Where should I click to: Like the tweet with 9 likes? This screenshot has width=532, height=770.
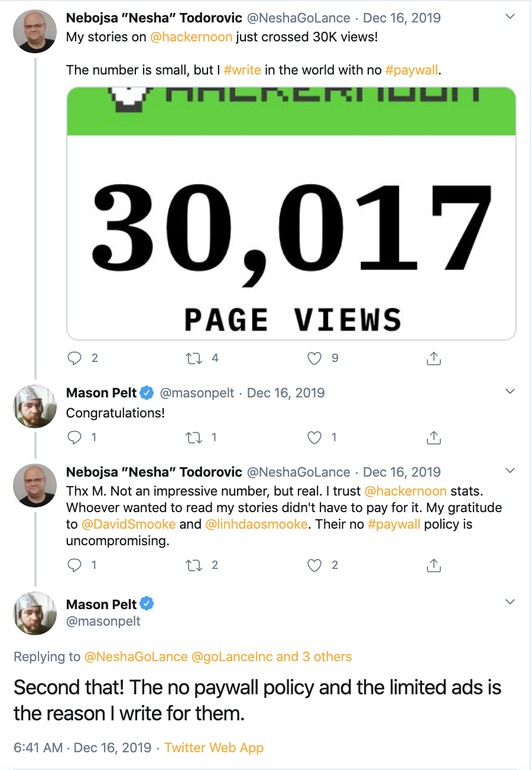[x=315, y=358]
